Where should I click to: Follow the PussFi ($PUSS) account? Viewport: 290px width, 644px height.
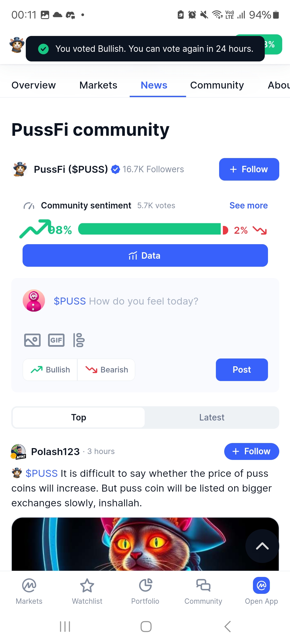pyautogui.click(x=249, y=169)
